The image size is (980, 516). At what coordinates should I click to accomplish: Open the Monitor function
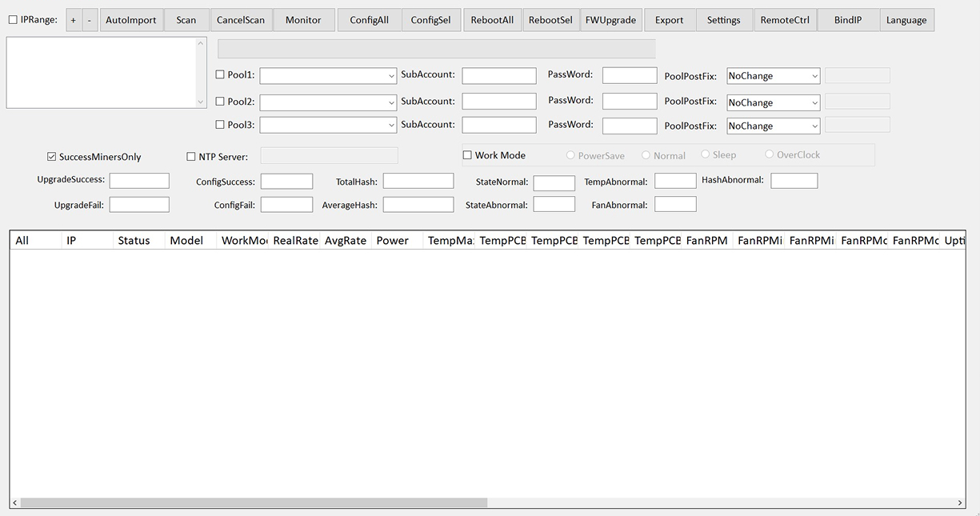coord(303,20)
